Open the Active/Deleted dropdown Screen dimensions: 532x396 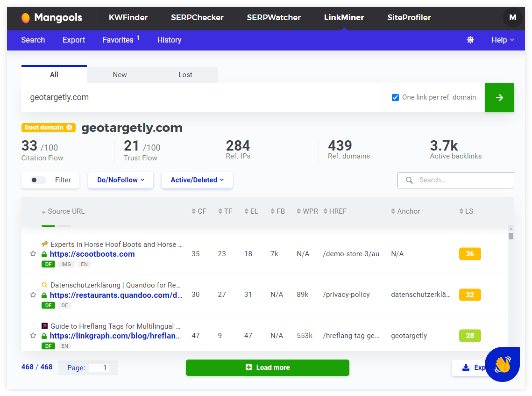[x=197, y=180]
